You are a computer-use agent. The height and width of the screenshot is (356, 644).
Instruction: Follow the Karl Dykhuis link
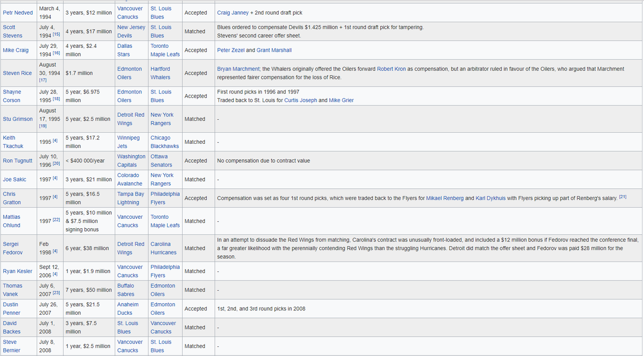(491, 198)
